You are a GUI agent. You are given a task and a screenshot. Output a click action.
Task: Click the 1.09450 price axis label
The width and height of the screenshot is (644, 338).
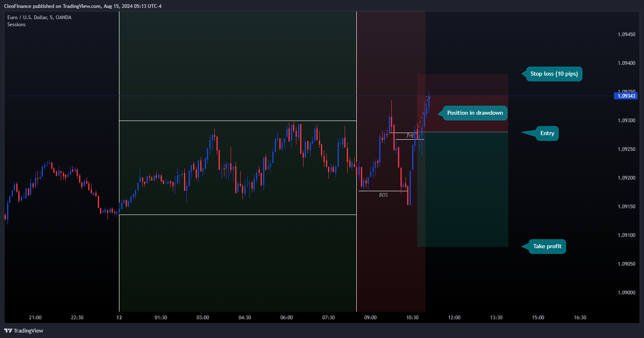click(627, 35)
